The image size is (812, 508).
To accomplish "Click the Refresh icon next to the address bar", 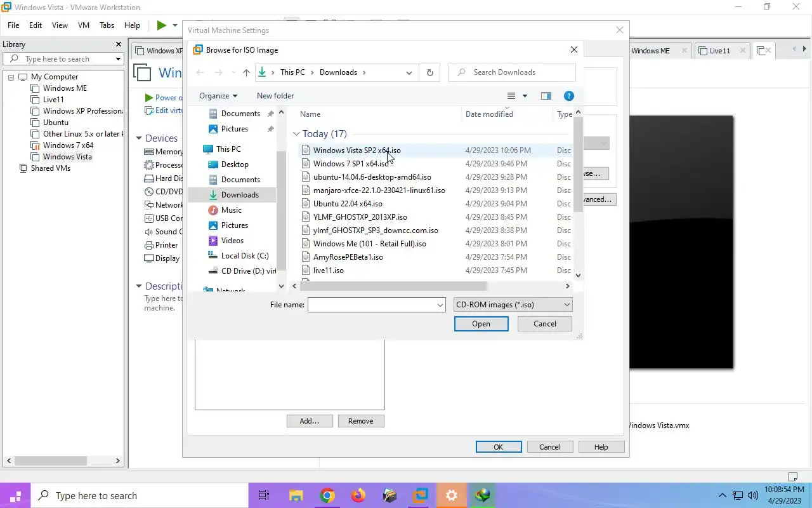I will pyautogui.click(x=429, y=72).
